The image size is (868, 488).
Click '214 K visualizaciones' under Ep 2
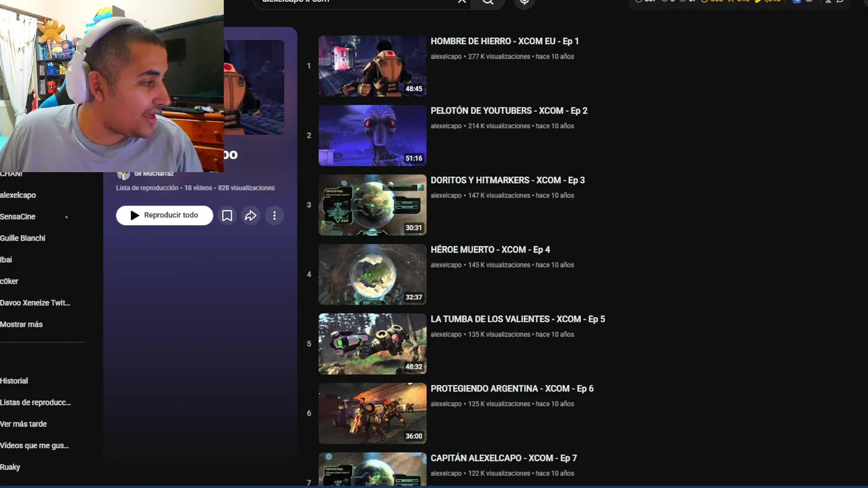[x=499, y=126]
